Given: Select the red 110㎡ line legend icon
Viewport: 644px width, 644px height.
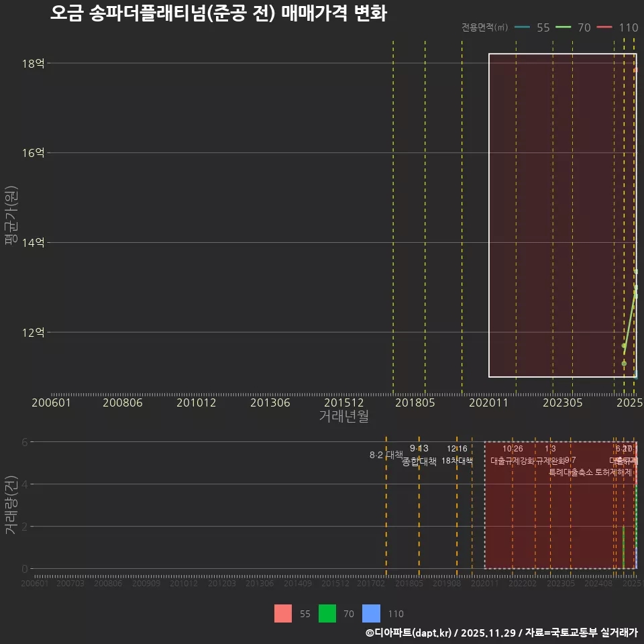Looking at the screenshot, I should 604,28.
